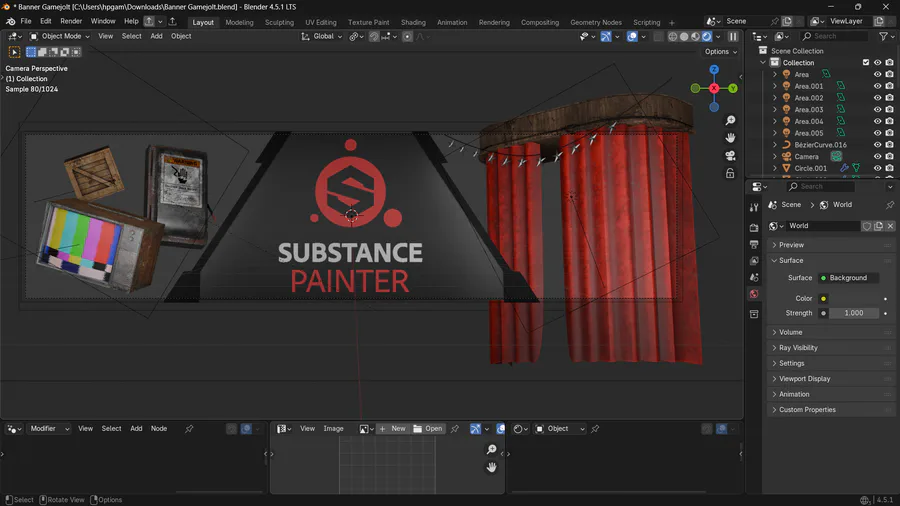This screenshot has height=506, width=900.
Task: Open the Output properties tab
Action: [x=754, y=244]
